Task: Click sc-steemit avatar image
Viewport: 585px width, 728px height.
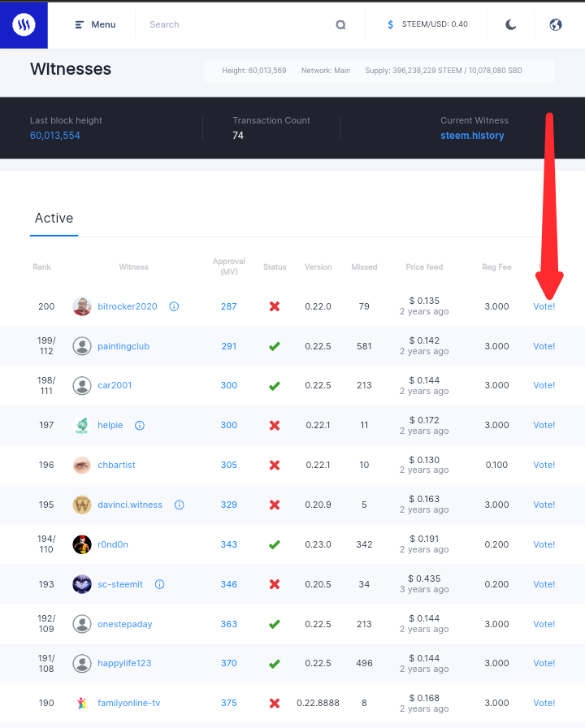Action: point(82,584)
